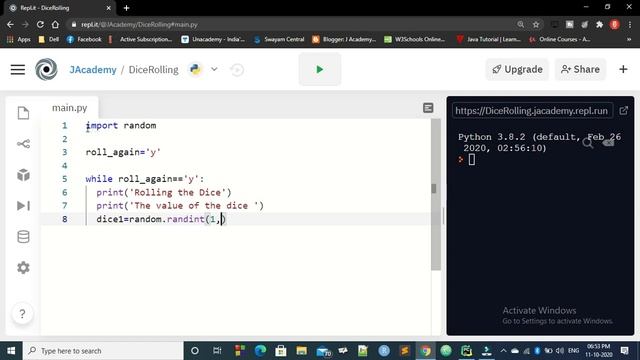
Task: Click line 1 'import random'
Action: (x=121, y=125)
